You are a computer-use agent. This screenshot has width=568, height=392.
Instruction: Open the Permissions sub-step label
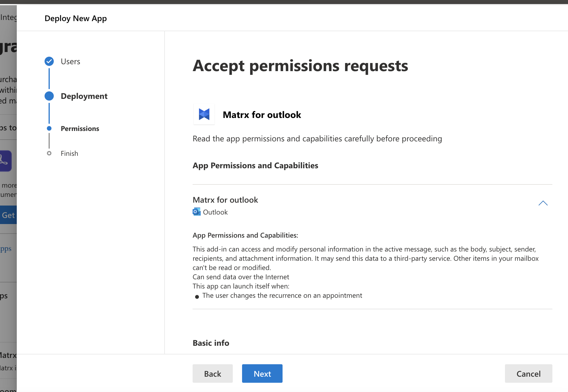point(80,129)
